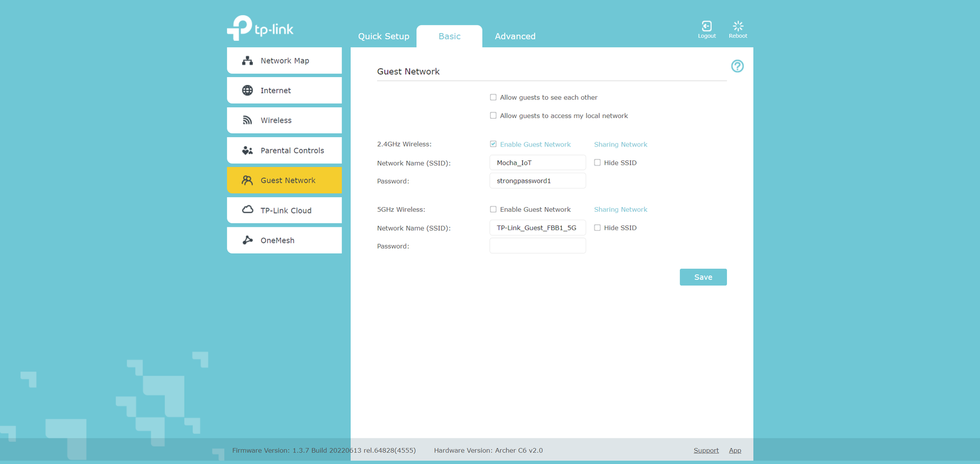Click the 5GHz Sharing Network link
Screen dimensions: 980x464
click(x=621, y=209)
